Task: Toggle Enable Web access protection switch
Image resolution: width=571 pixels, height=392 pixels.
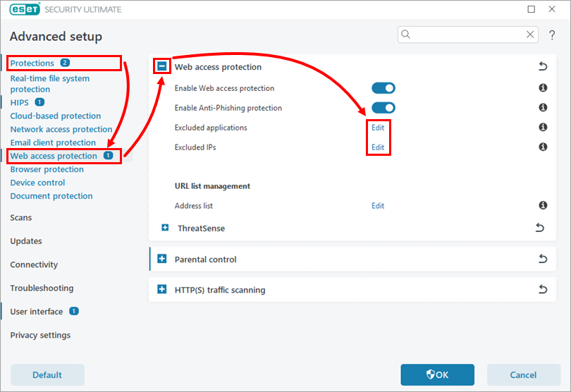Action: (383, 88)
